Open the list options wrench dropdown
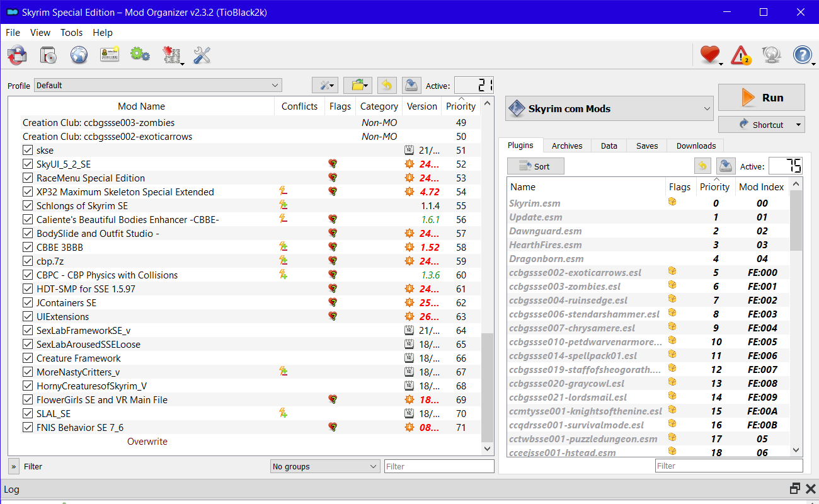 click(x=326, y=86)
